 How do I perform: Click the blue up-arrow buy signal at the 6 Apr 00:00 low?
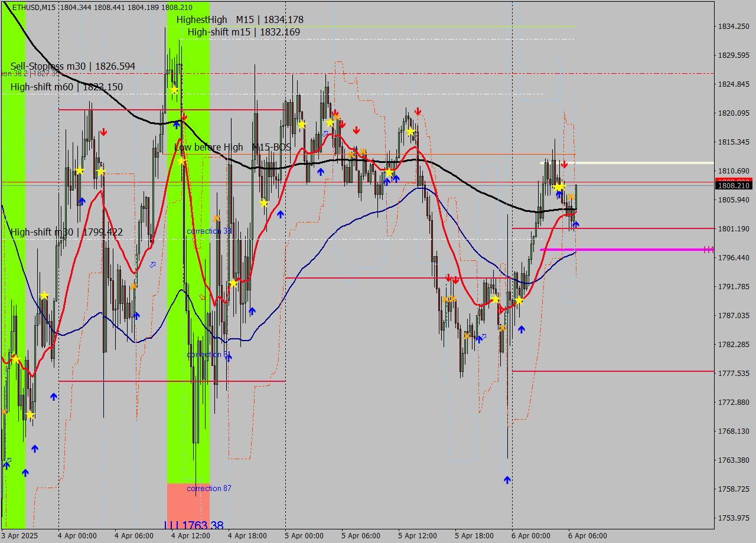(507, 480)
